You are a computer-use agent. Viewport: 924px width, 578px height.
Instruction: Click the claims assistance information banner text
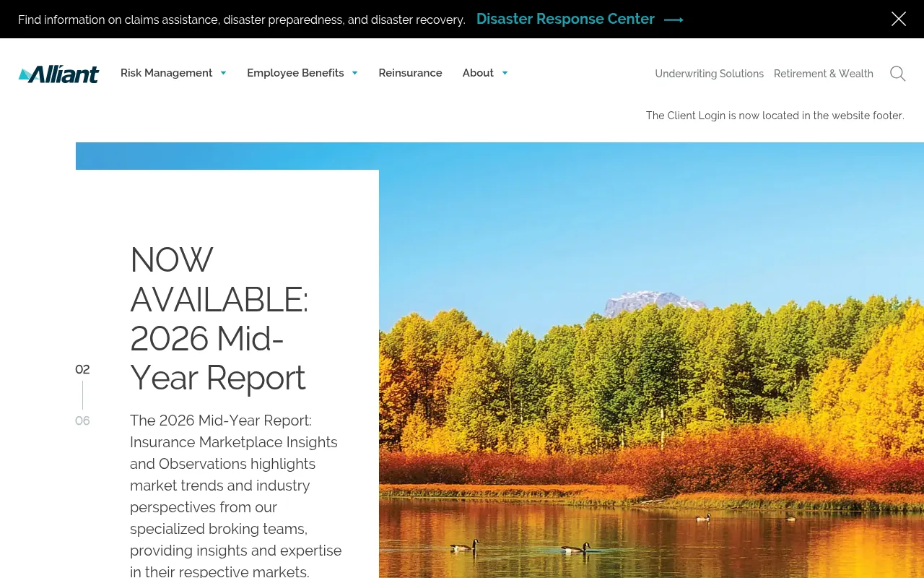pyautogui.click(x=242, y=20)
